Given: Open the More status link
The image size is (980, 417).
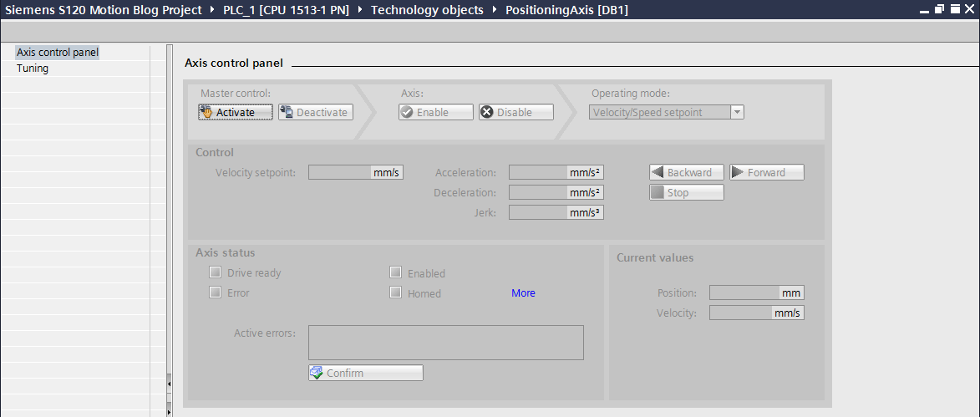Looking at the screenshot, I should (x=523, y=293).
